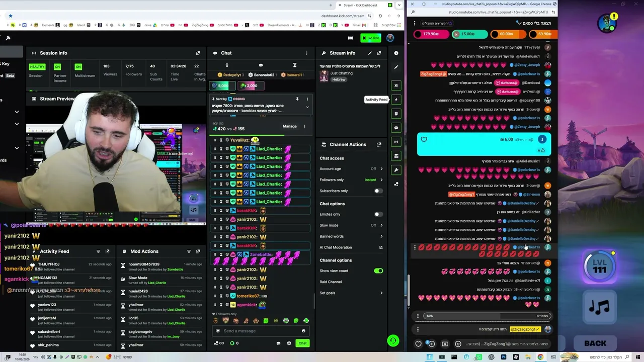Open the YouTube chat mode dropdown at top

tap(534, 23)
